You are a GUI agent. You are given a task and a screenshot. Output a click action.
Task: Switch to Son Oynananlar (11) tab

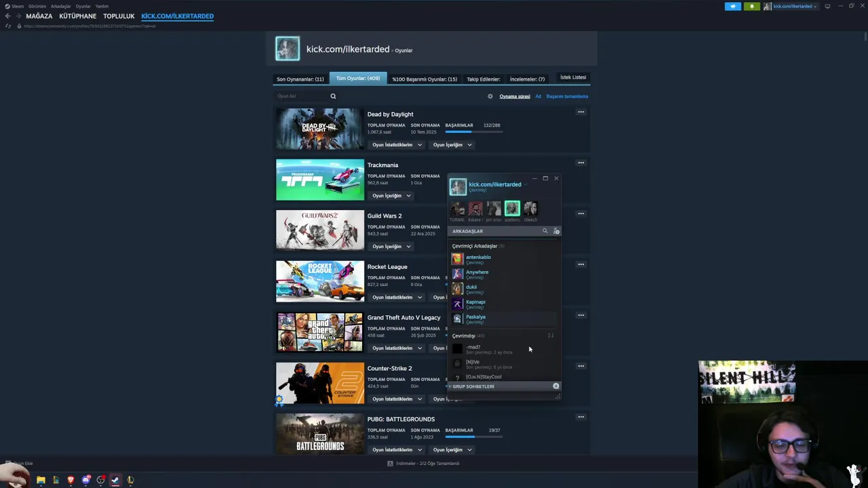click(x=300, y=79)
